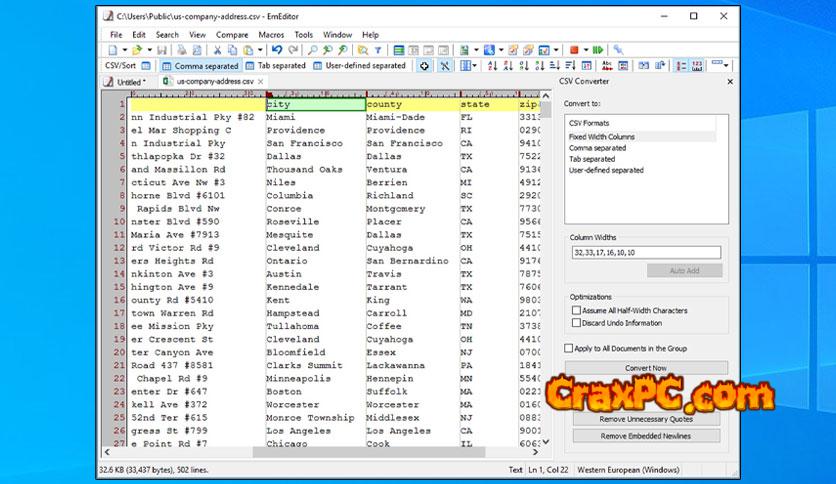This screenshot has width=836, height=484.
Task: Click the green Run macro icon
Action: [597, 49]
